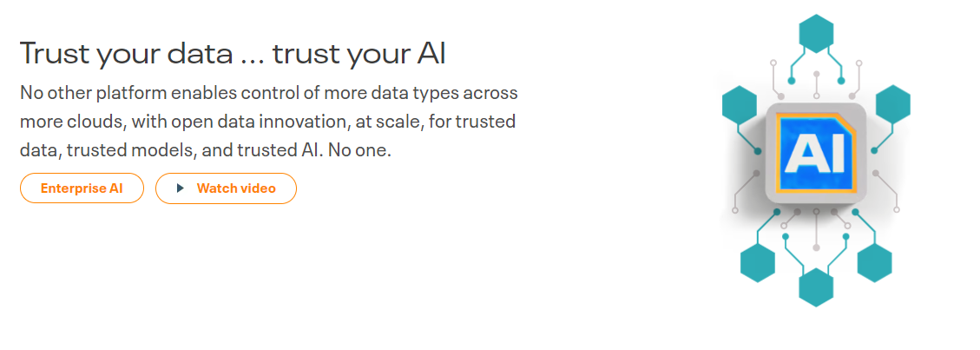Click the upper-left teal hexagon
The width and height of the screenshot is (980, 350).
pos(740,103)
